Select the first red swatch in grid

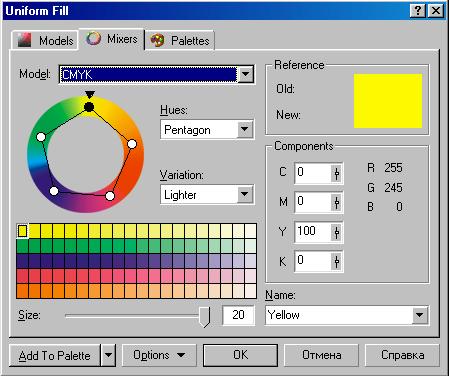22,276
